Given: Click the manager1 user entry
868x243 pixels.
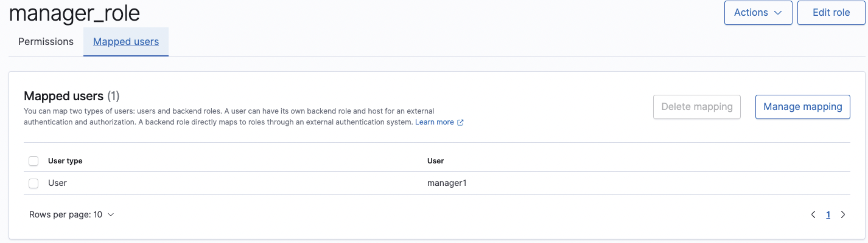Looking at the screenshot, I should coord(447,183).
